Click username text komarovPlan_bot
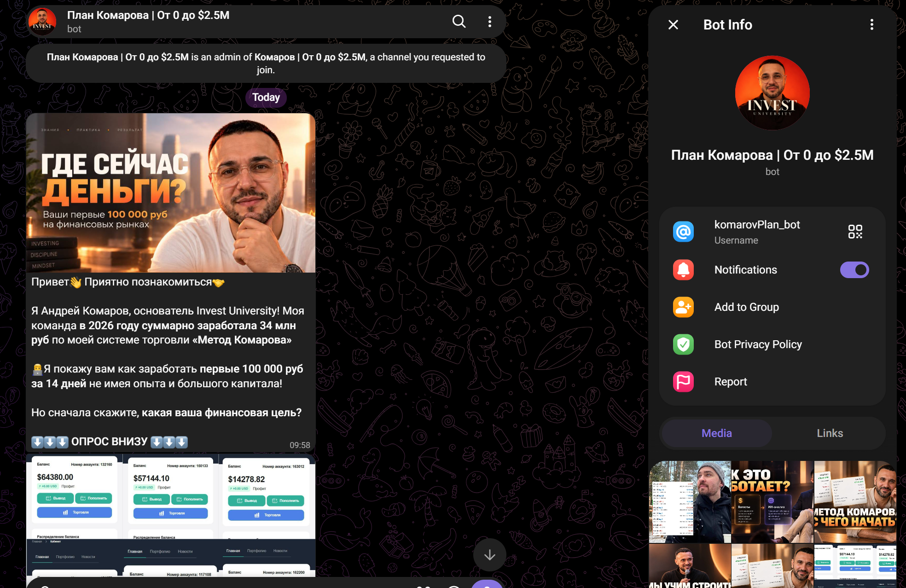The image size is (906, 588). (757, 225)
